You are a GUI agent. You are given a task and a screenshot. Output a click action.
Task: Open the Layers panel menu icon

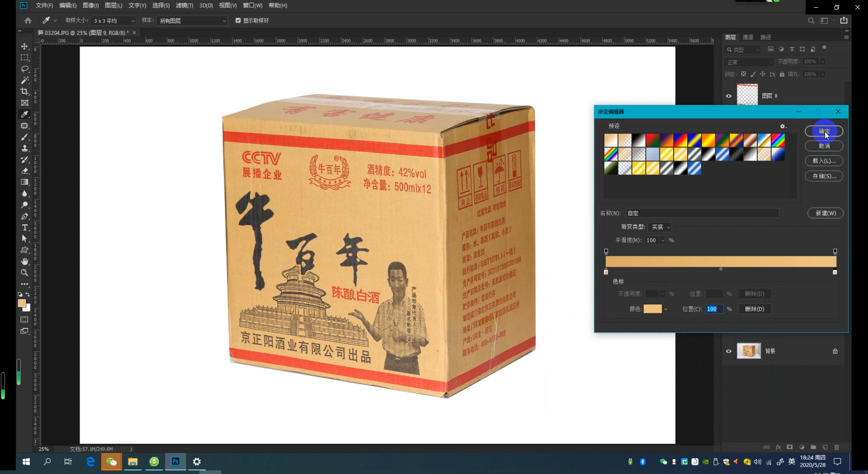coord(846,37)
